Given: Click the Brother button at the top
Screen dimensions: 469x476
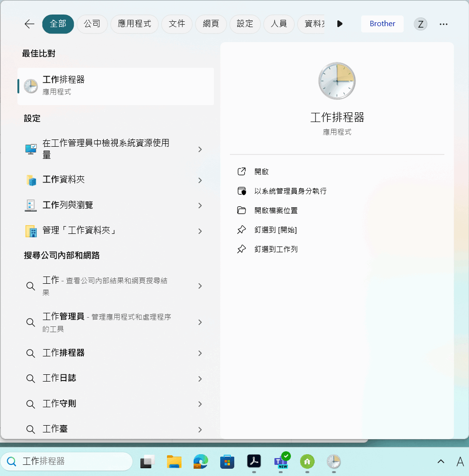Looking at the screenshot, I should coord(382,24).
